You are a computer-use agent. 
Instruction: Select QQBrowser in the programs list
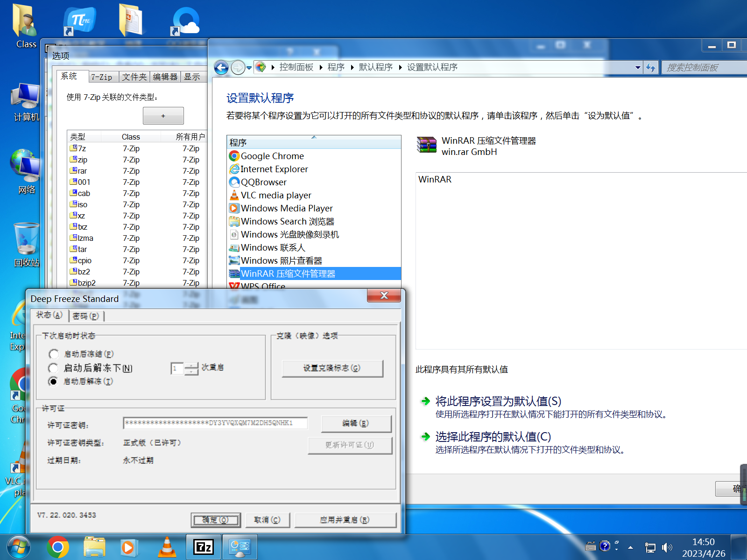coord(314,182)
